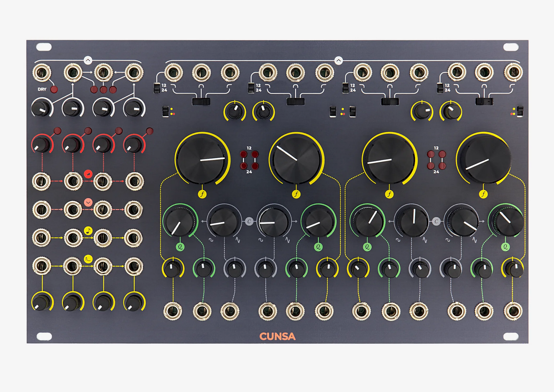Viewport: 554px width, 392px height.
Task: Toggle the rightmost 12/24 slide switch
Action: click(440, 88)
